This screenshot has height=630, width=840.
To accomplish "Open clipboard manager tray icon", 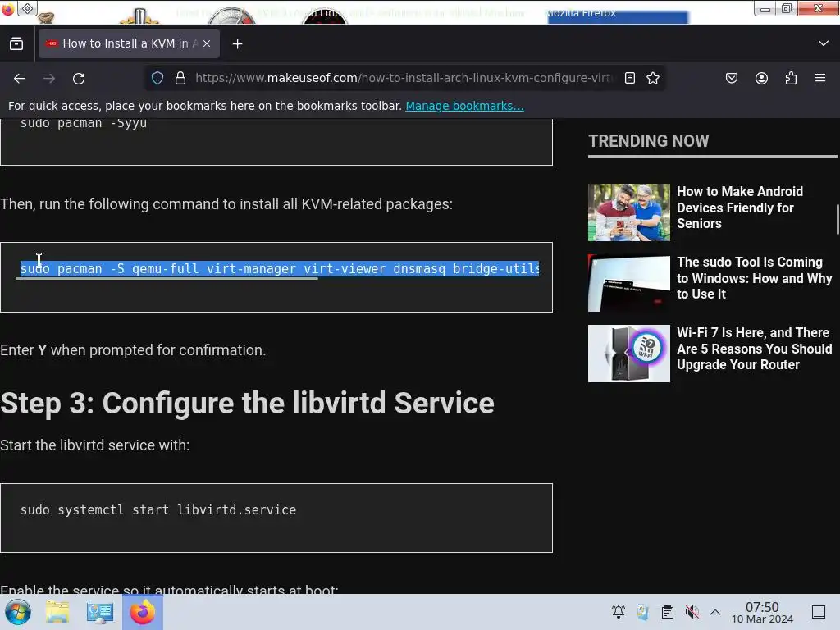I will click(x=668, y=612).
